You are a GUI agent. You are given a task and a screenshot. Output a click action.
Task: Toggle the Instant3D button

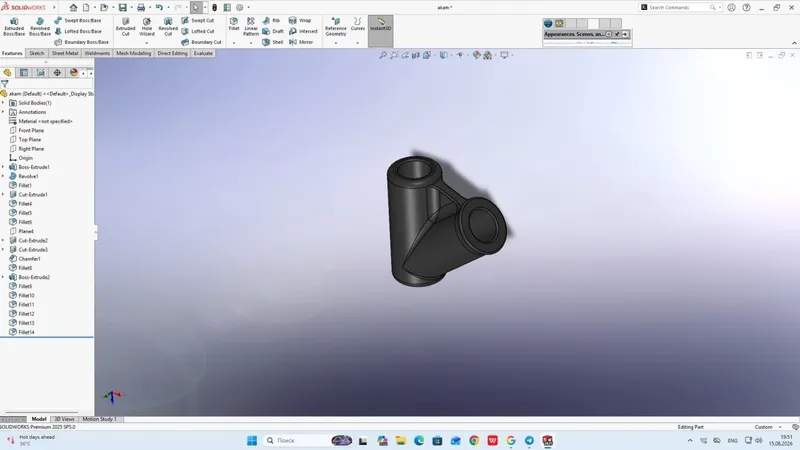[381, 31]
